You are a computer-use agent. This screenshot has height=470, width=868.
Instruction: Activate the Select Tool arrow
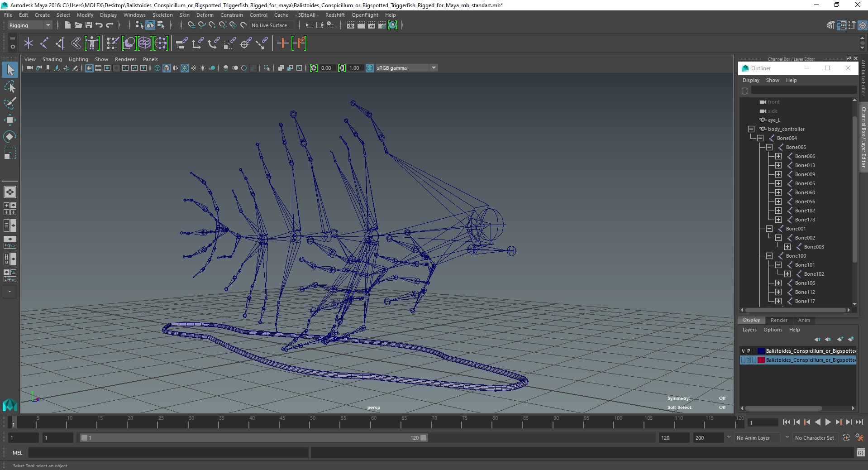(x=10, y=70)
